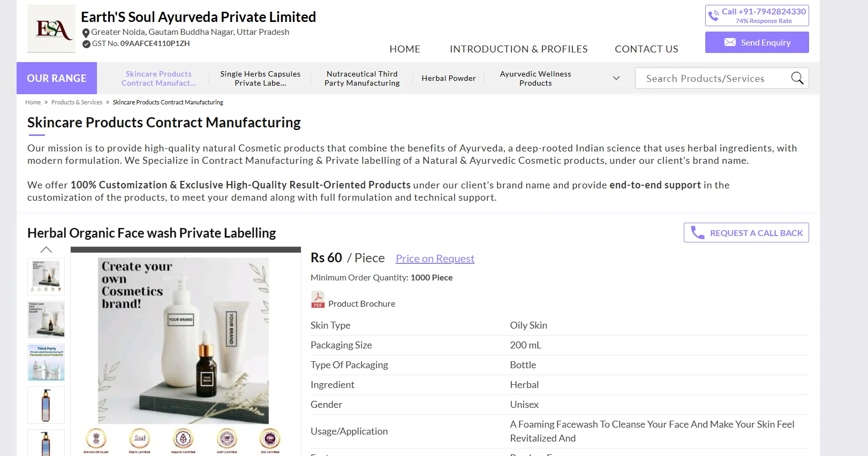Click the ESA company logo
This screenshot has height=456, width=868.
51,28
